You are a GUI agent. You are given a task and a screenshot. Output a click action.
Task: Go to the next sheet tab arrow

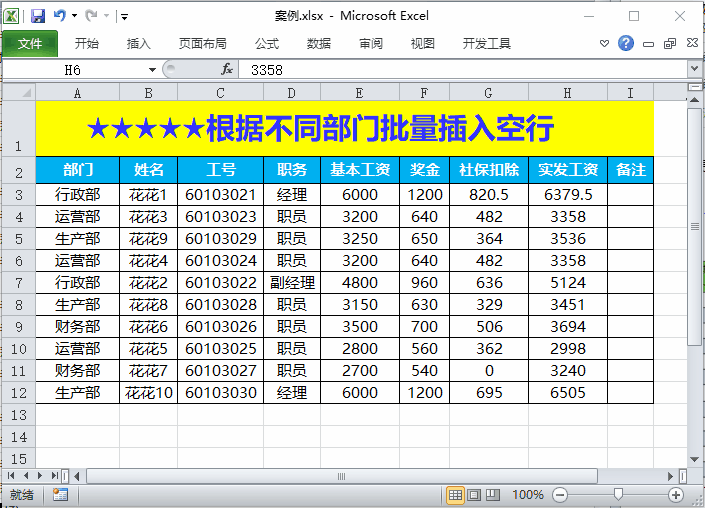point(40,475)
